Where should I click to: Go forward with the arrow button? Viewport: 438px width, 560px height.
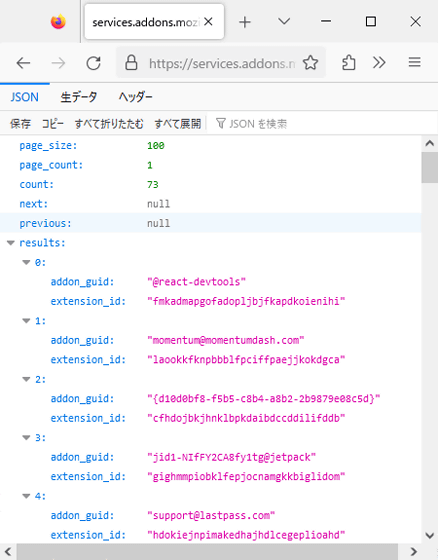[58, 63]
